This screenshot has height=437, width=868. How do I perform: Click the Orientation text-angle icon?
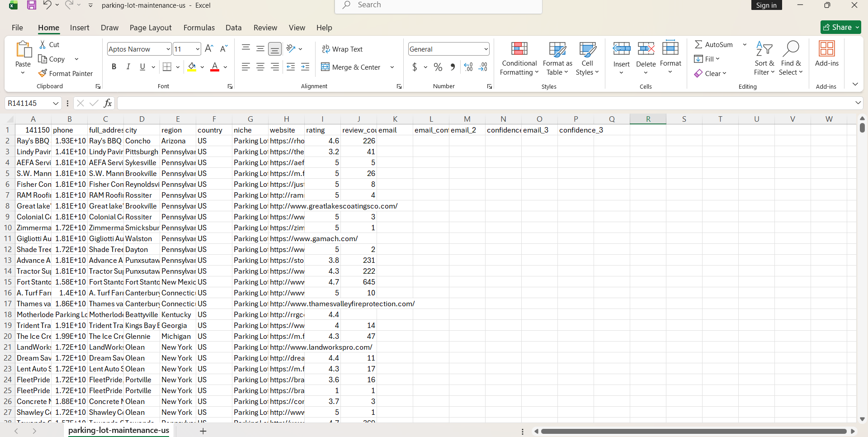[291, 49]
